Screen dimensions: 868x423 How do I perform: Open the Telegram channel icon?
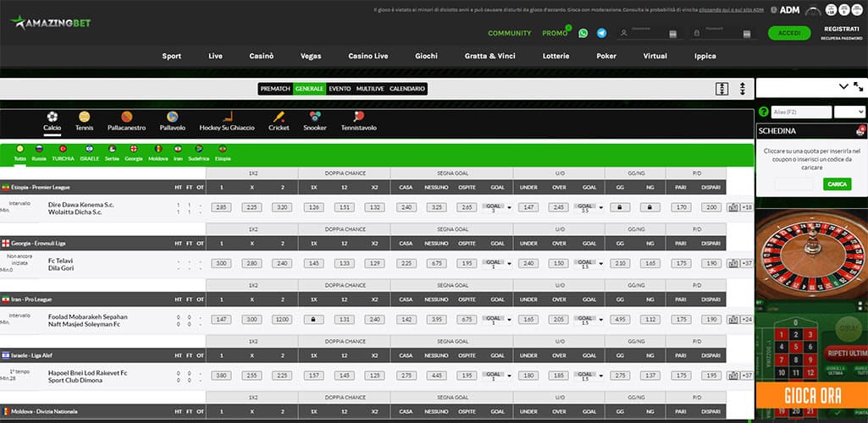[x=602, y=33]
